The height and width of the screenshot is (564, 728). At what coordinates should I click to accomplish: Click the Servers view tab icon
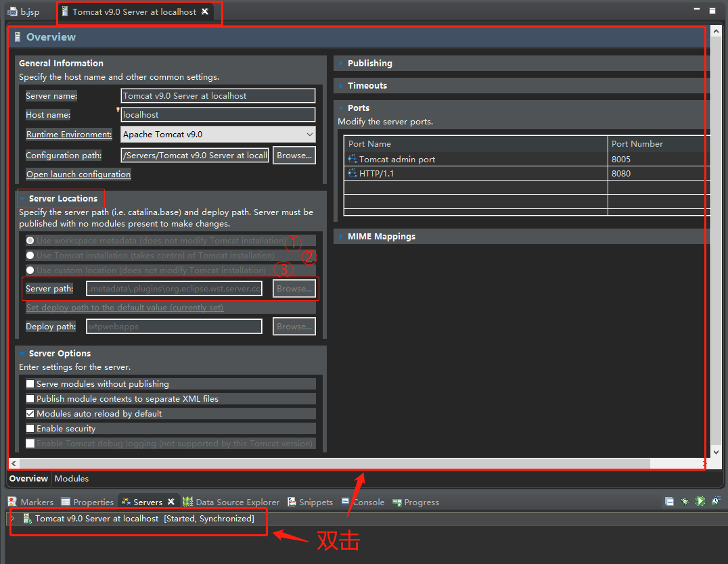(126, 502)
